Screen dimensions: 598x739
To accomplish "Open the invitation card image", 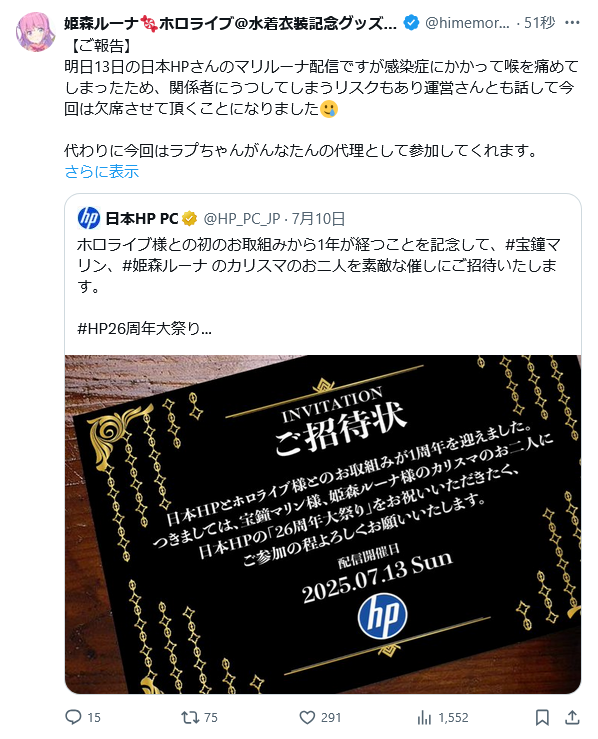I will tap(323, 524).
